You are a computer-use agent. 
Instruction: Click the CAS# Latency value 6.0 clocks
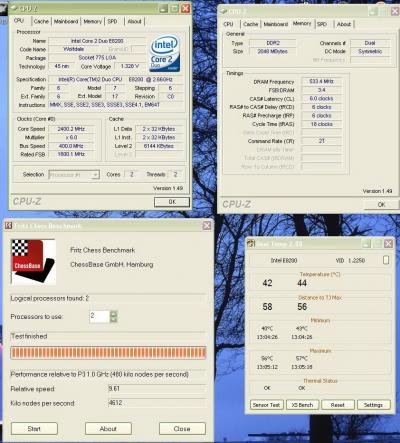pos(321,99)
